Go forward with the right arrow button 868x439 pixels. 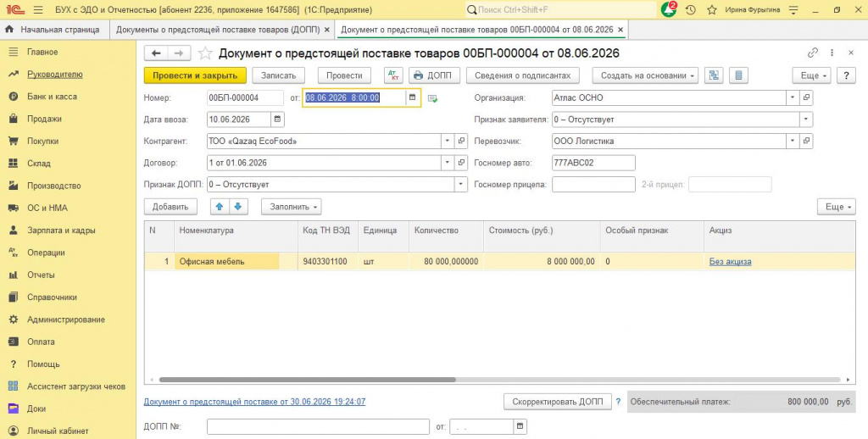pos(179,53)
